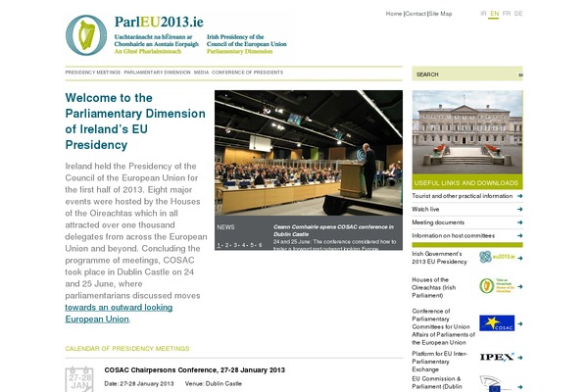This screenshot has height=392, width=588.
Task: Click the Houses of the Oireachtas logo
Action: pos(497,286)
